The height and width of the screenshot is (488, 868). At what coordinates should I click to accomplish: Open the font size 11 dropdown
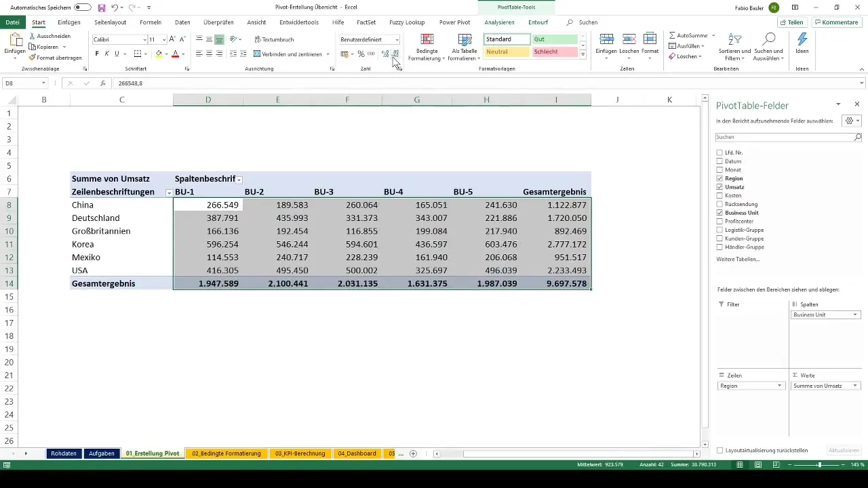(163, 39)
